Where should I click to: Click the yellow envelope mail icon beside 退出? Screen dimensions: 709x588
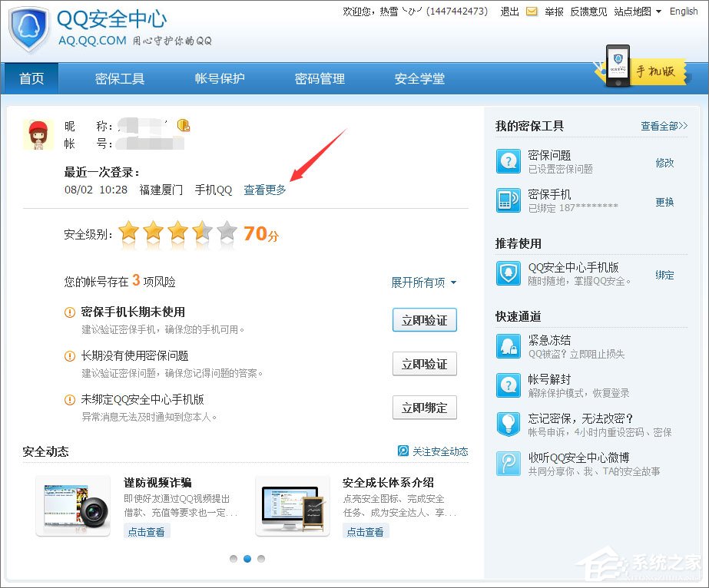click(532, 12)
